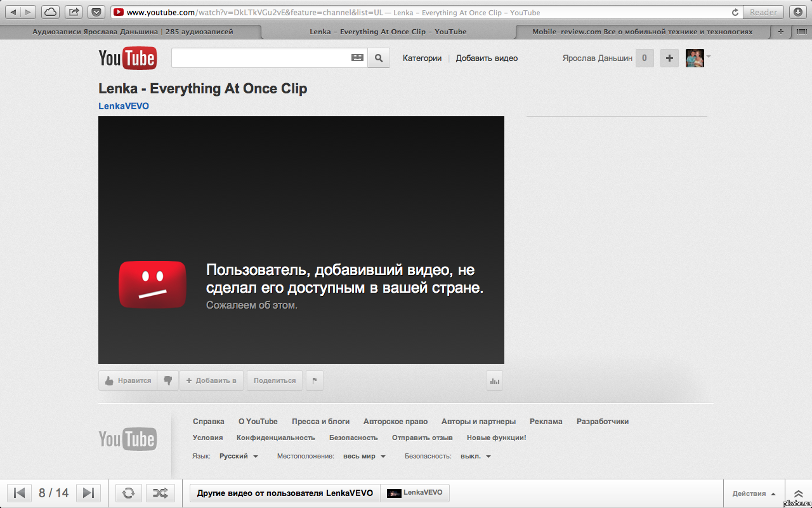Image resolution: width=812 pixels, height=508 pixels.
Task: Click Конфиденциальность footer link
Action: [276, 438]
